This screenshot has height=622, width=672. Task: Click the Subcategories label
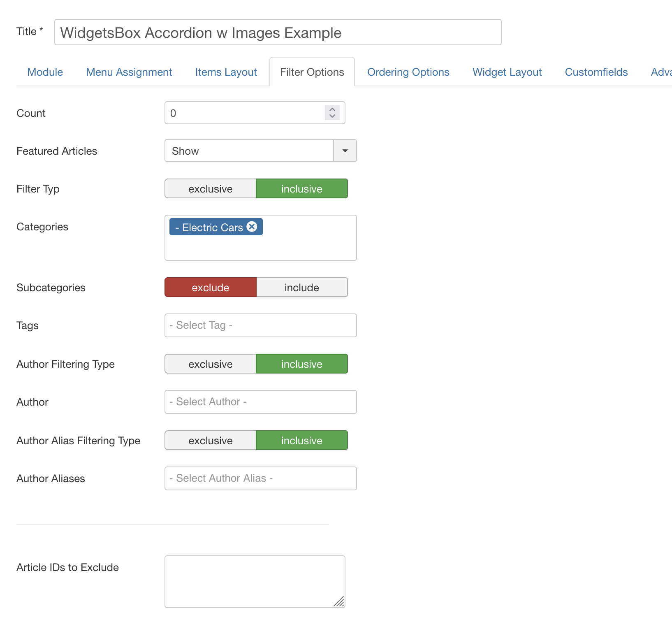[51, 288]
